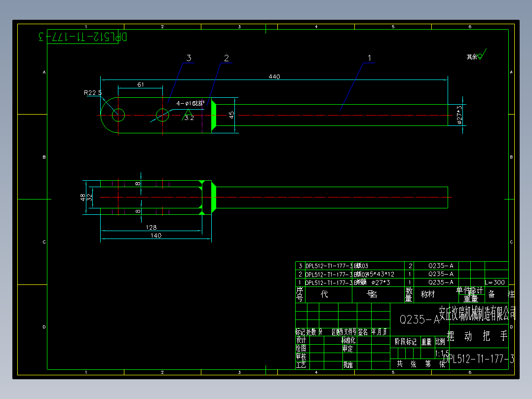Select mirrored DPL512-T1-177-3 label at top left
Viewport: 532px width, 399px height.
point(83,37)
